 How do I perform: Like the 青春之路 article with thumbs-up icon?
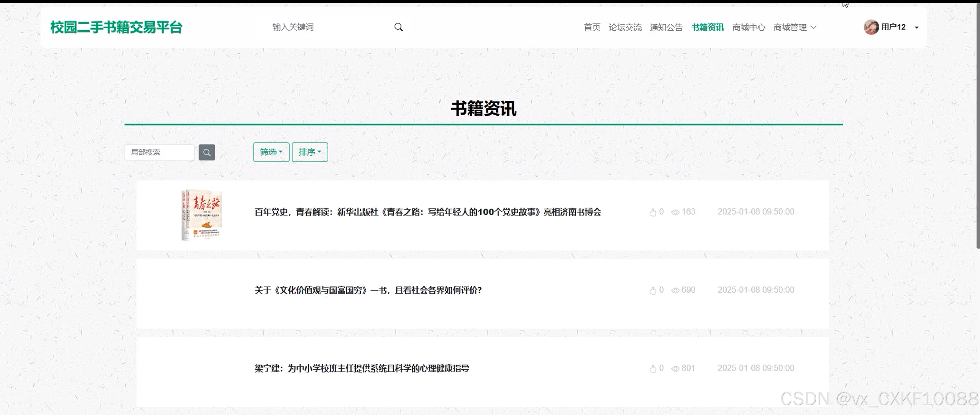coord(652,212)
